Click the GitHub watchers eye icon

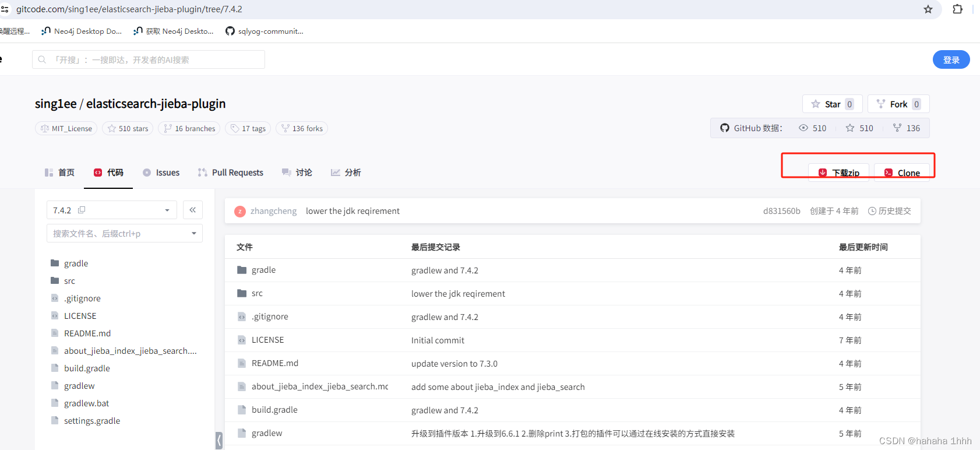coord(803,128)
